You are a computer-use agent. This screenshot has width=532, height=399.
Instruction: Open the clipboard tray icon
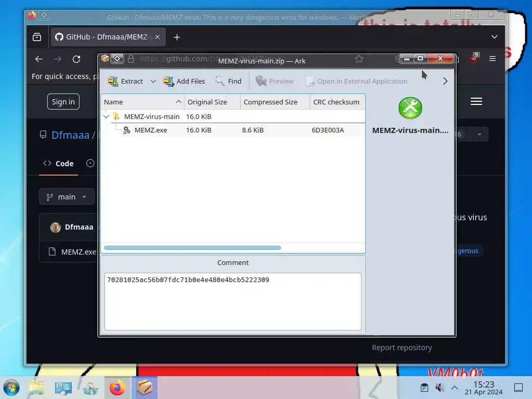pyautogui.click(x=424, y=388)
